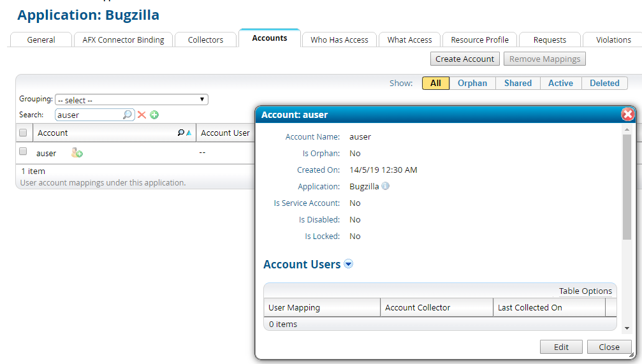The image size is (642, 364).
Task: Open Table Options in the Account Users table
Action: (585, 291)
